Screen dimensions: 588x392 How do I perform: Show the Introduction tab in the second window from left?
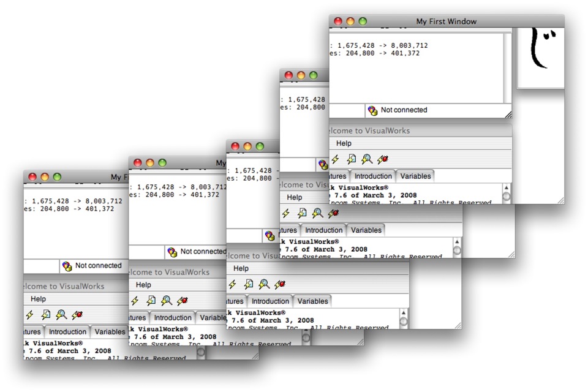(x=173, y=318)
